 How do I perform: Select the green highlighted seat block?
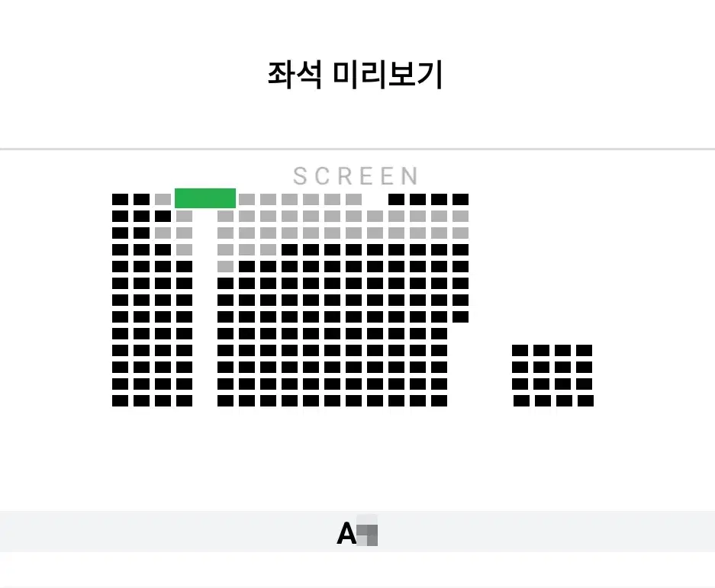(205, 198)
